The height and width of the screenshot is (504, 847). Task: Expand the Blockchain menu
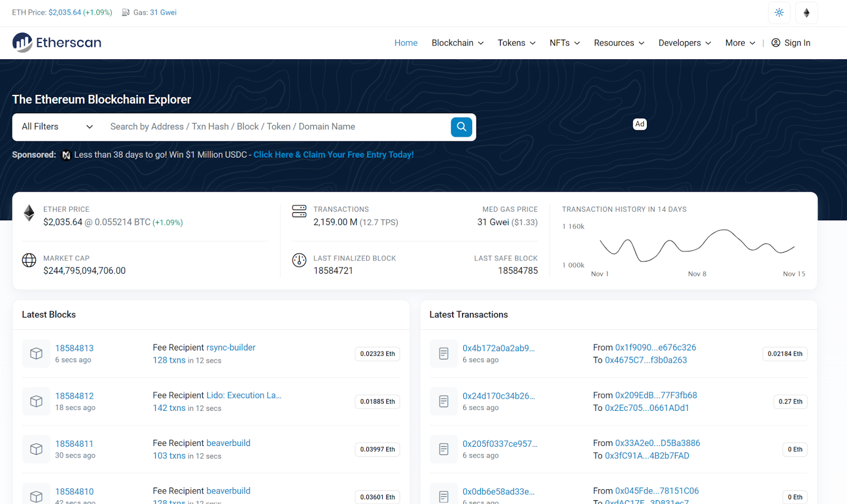point(457,43)
